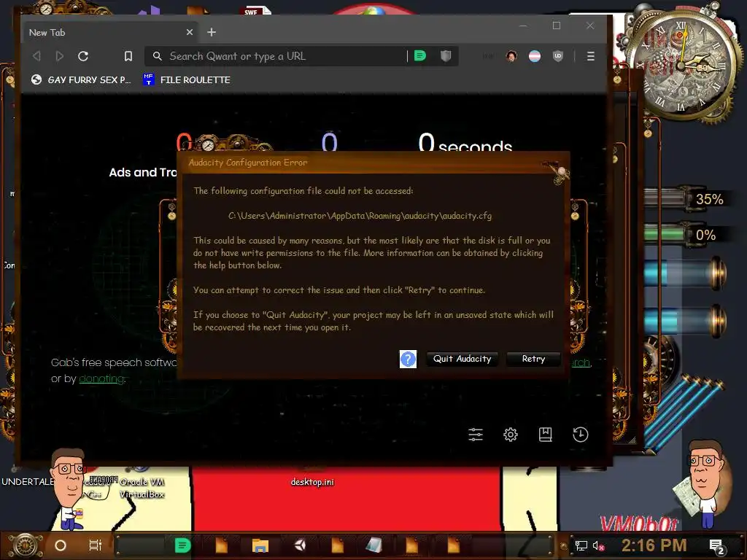Click the 0% green gauge widget
Viewport: 747px width, 560px height.
pyautogui.click(x=685, y=235)
